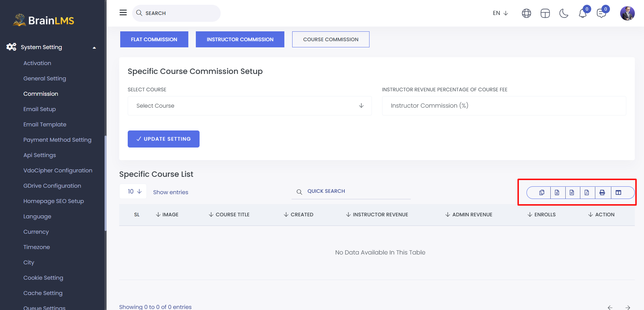The height and width of the screenshot is (310, 644).
Task: Export table as CSV document
Action: (572, 192)
